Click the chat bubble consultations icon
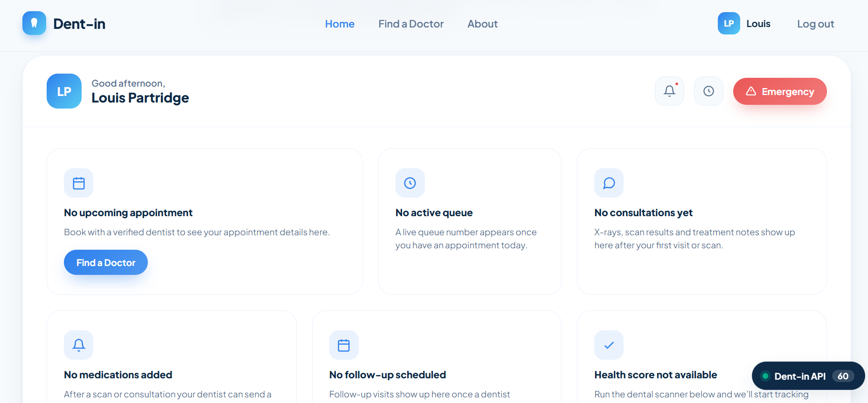This screenshot has height=403, width=868. (609, 183)
